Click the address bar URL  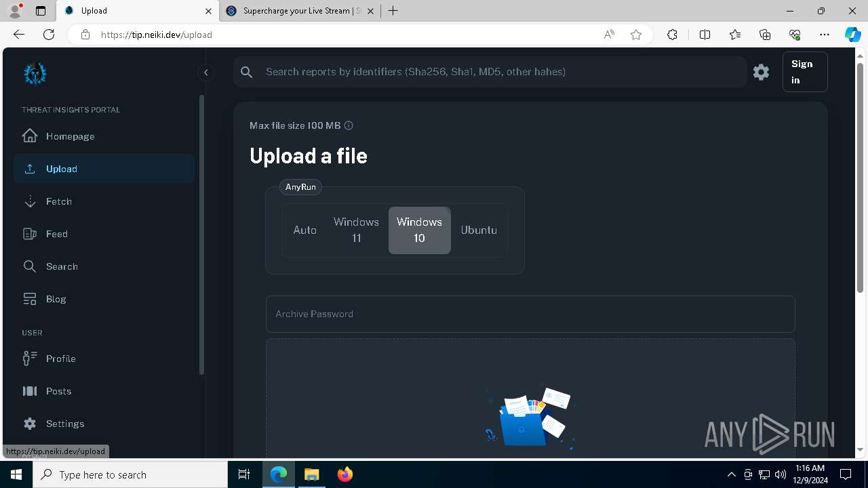click(157, 35)
